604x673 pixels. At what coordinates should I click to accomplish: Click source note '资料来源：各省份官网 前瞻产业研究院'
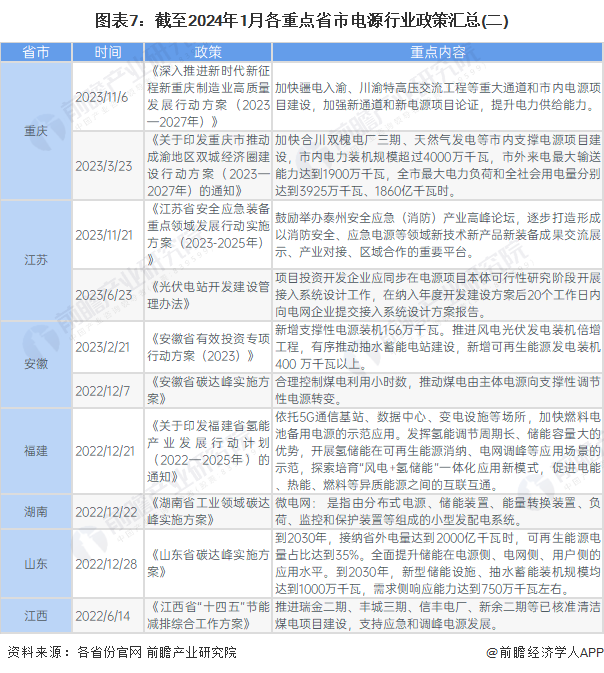click(122, 652)
